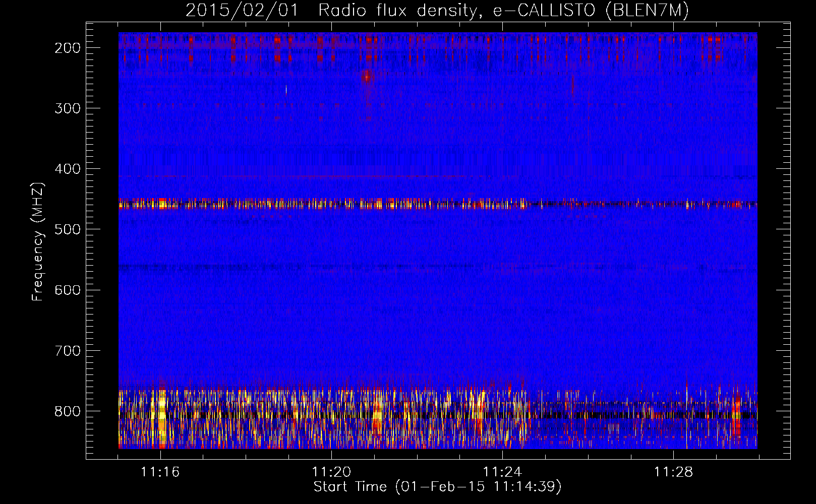Click the 'Frequency (MHZ)' y-axis label
Screen dimensions: 816x504
(38, 242)
